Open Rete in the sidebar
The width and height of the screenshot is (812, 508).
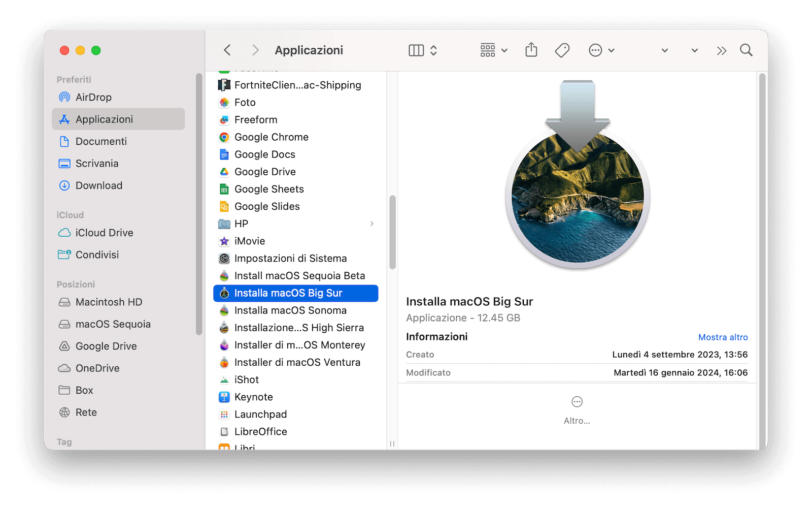click(x=118, y=412)
